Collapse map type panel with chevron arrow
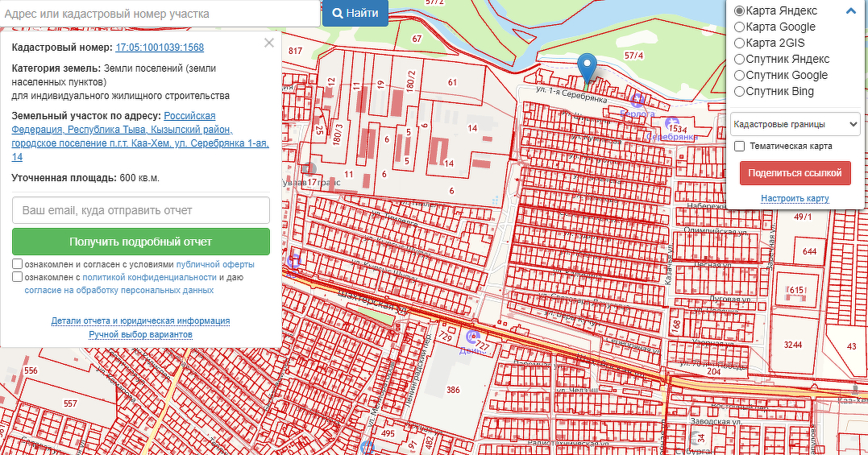 click(850, 11)
